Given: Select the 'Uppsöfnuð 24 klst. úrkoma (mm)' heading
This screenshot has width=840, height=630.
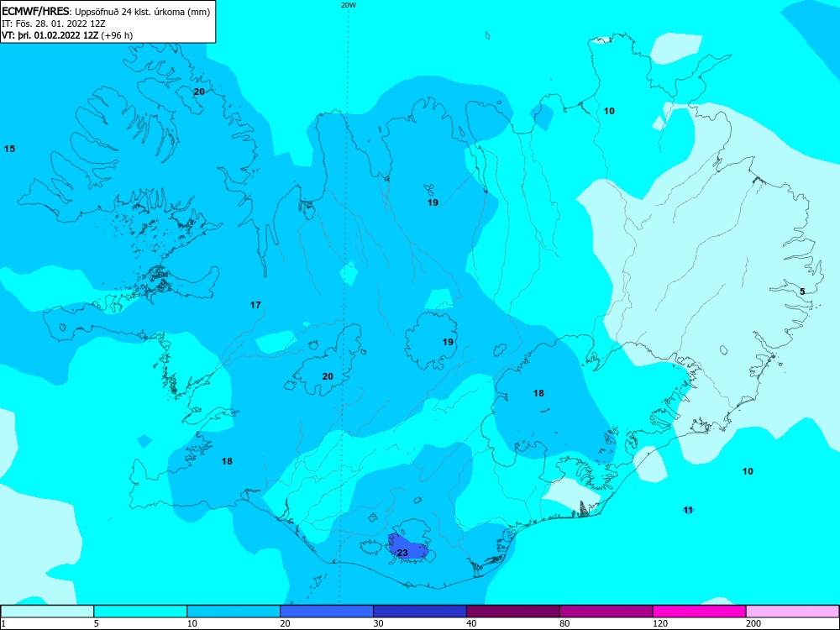Looking at the screenshot, I should click(142, 12).
